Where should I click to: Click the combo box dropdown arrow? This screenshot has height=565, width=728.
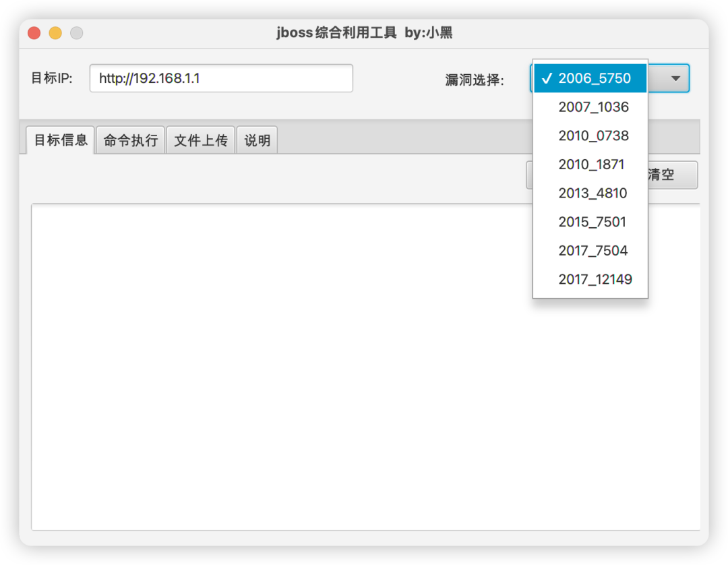(x=675, y=78)
